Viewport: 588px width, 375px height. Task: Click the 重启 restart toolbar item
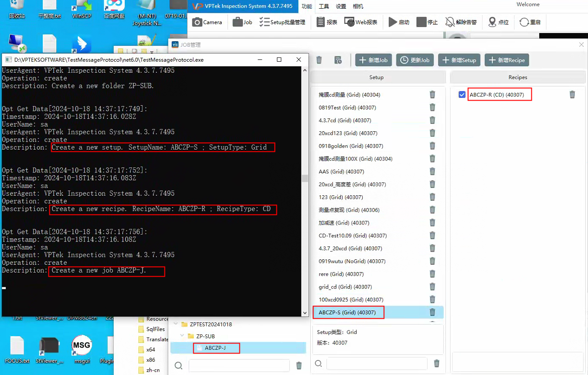point(530,22)
